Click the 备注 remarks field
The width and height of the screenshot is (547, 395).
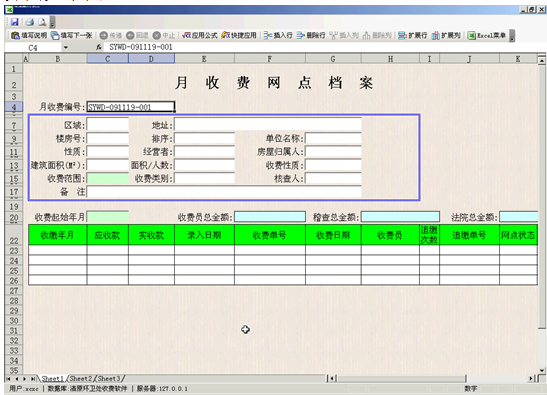click(x=224, y=192)
